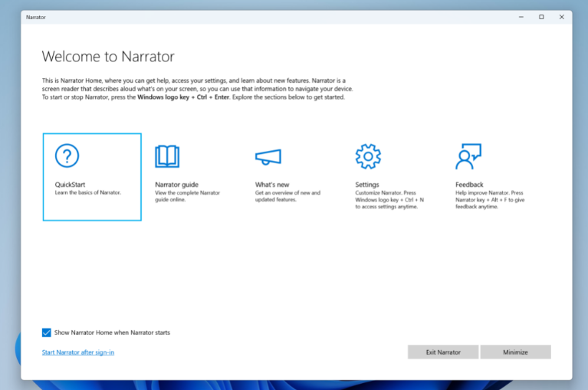
Task: Open the Start Narrator after sign-in link
Action: coord(78,352)
